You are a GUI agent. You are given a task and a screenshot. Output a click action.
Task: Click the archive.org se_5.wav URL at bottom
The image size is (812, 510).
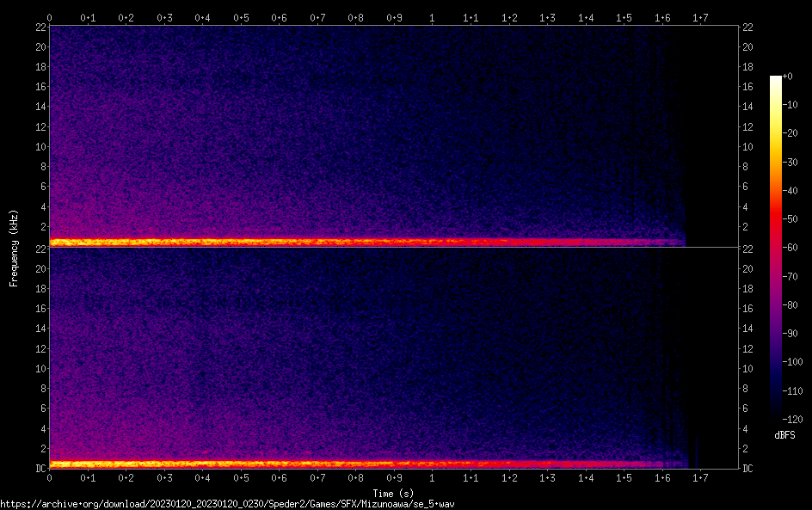227,503
